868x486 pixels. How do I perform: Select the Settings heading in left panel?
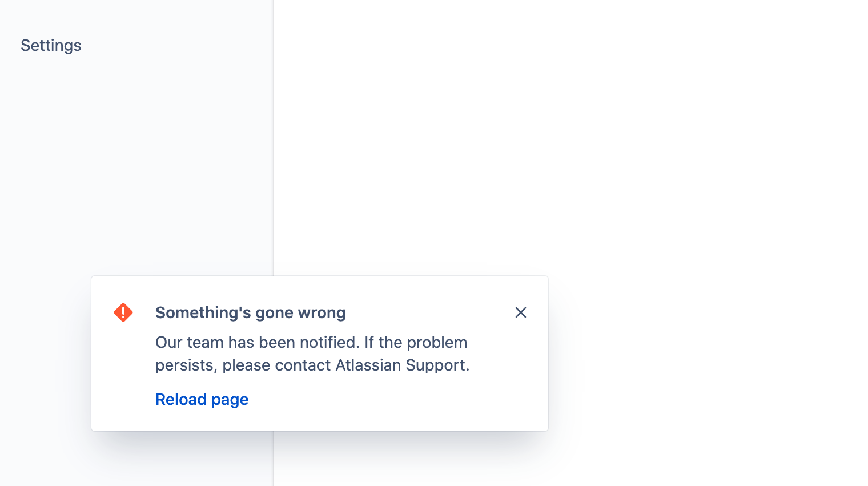(x=51, y=45)
